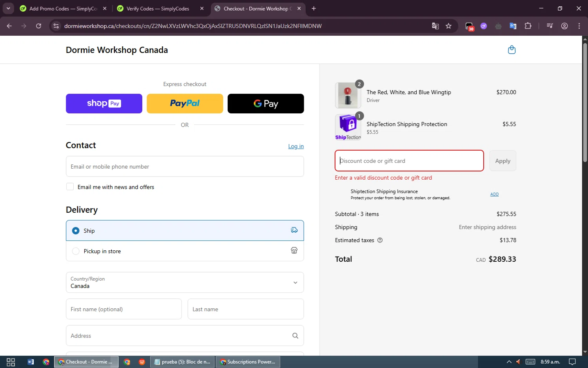Open the Chrome three-dot menu

(x=579, y=26)
